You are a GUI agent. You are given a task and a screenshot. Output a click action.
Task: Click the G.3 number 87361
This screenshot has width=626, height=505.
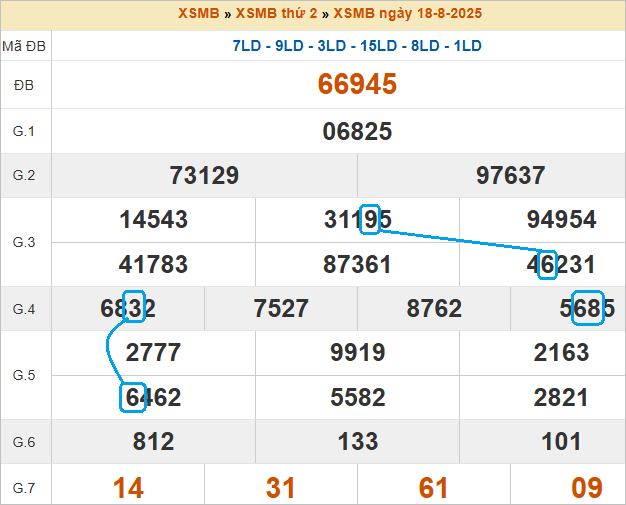pos(357,265)
